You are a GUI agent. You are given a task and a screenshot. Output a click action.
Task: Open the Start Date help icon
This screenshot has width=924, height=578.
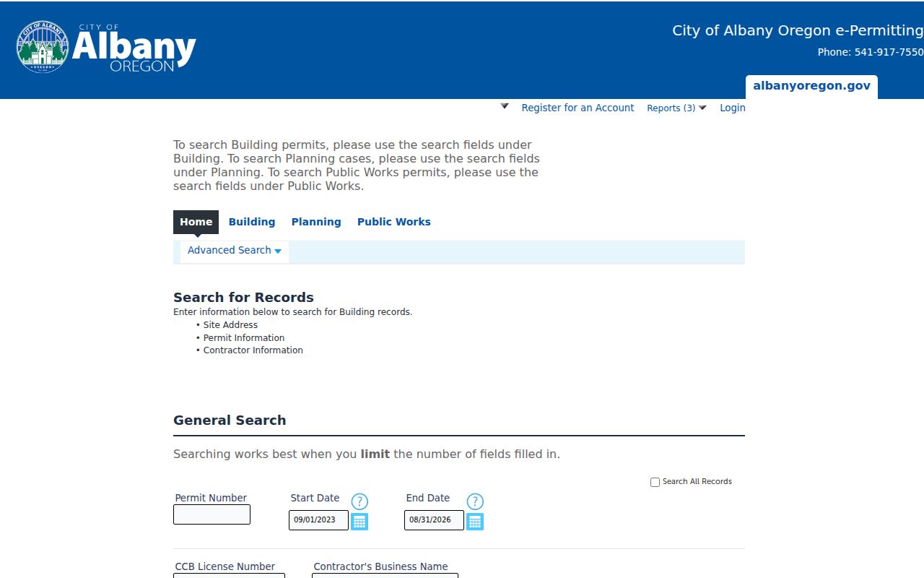click(x=359, y=501)
